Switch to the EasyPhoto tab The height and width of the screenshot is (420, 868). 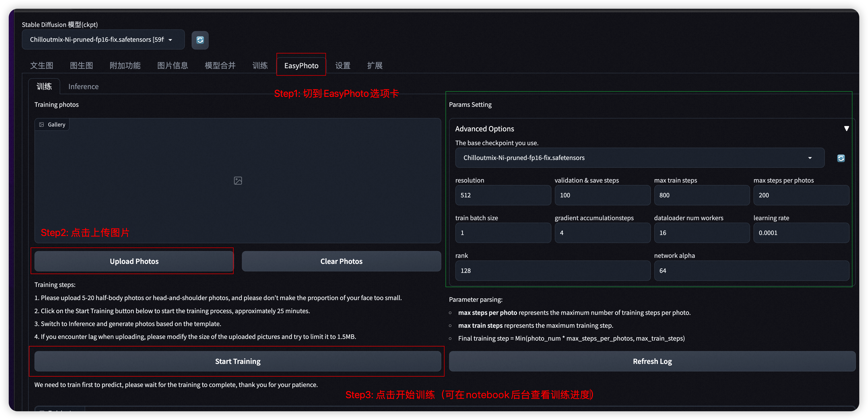pos(301,66)
